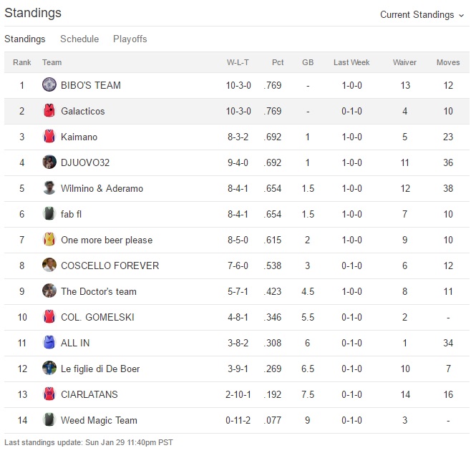This screenshot has height=453, width=476.
Task: Click the Pct column header
Action: [278, 62]
